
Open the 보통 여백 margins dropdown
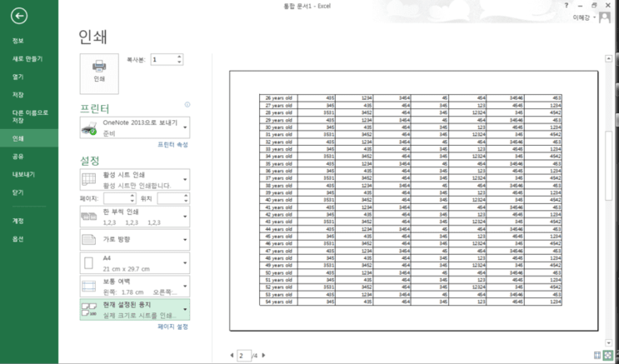(x=135, y=287)
